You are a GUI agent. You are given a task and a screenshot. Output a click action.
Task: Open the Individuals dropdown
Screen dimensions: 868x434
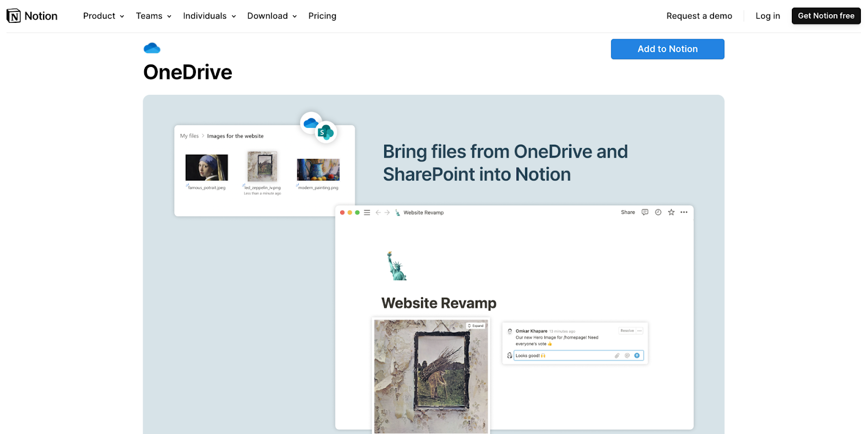pyautogui.click(x=209, y=16)
